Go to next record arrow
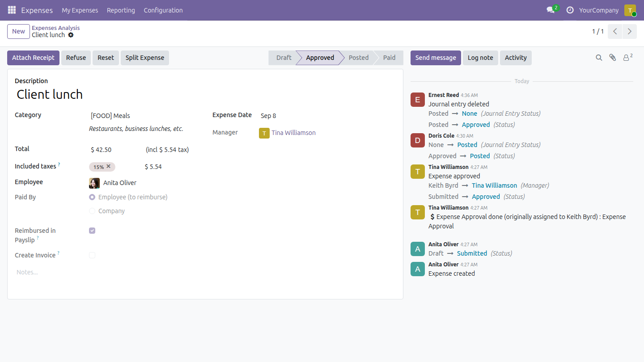The height and width of the screenshot is (362, 644). coord(630,31)
